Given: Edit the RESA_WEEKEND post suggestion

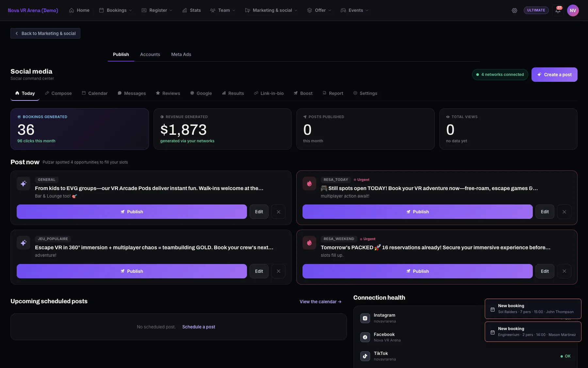Looking at the screenshot, I should 545,271.
